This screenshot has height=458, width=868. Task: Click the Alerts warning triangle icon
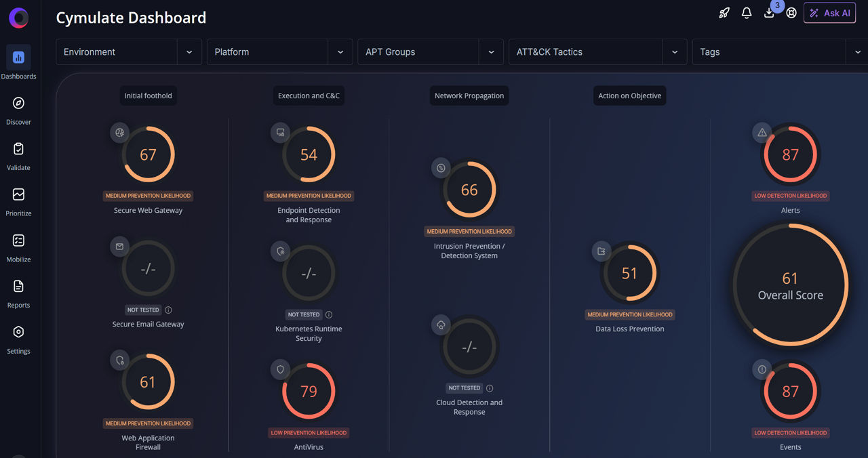(x=762, y=133)
